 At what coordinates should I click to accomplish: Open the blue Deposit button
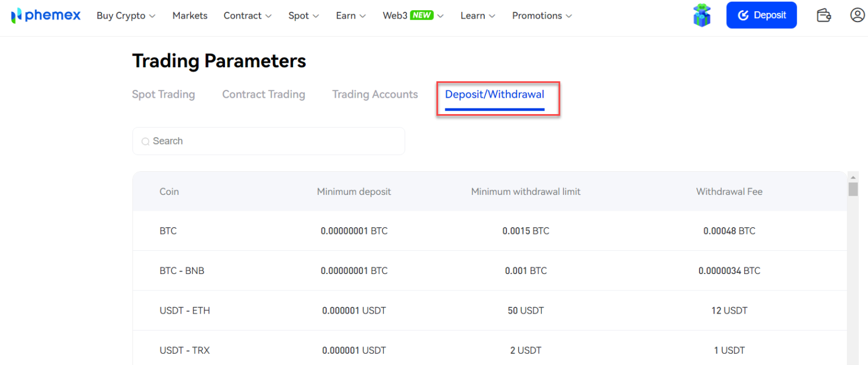[761, 15]
